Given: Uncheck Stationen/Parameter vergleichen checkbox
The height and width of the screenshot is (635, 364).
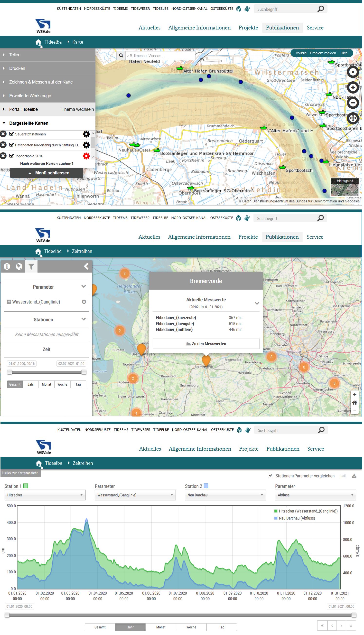Looking at the screenshot, I should tap(271, 476).
